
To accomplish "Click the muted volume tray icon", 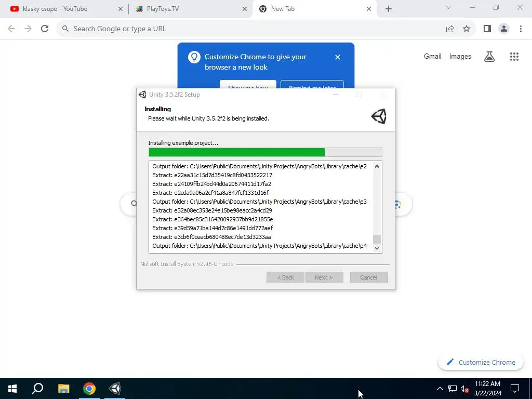I will [464, 389].
